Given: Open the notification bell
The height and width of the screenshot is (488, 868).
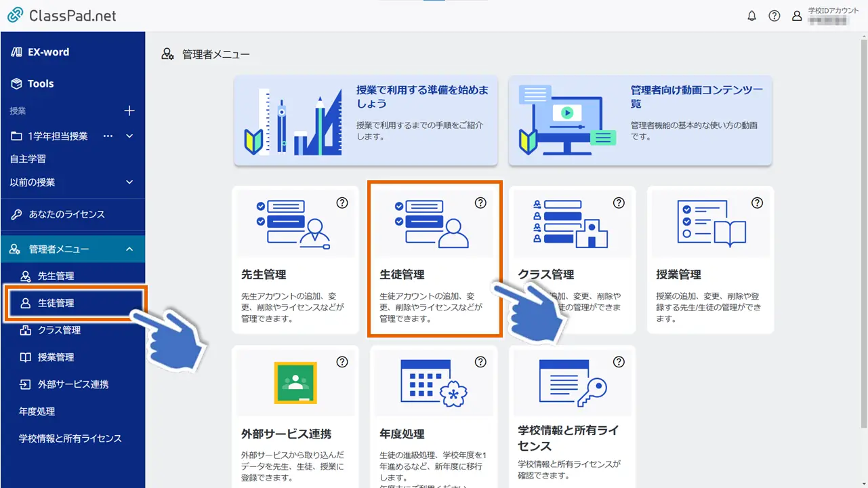Looking at the screenshot, I should pos(751,16).
